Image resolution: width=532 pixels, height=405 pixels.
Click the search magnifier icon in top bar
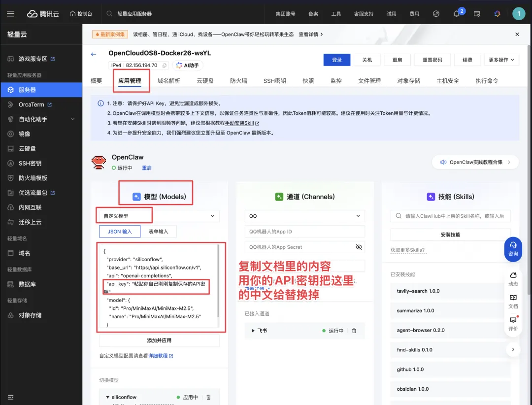[109, 14]
